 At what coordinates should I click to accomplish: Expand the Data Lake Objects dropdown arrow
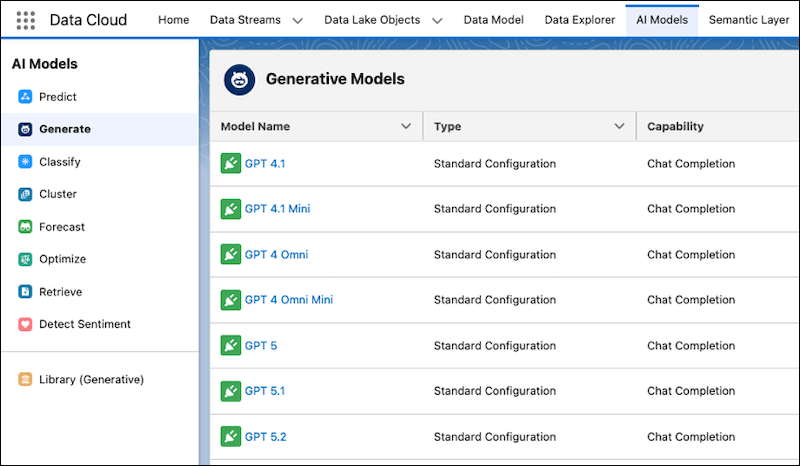(437, 21)
